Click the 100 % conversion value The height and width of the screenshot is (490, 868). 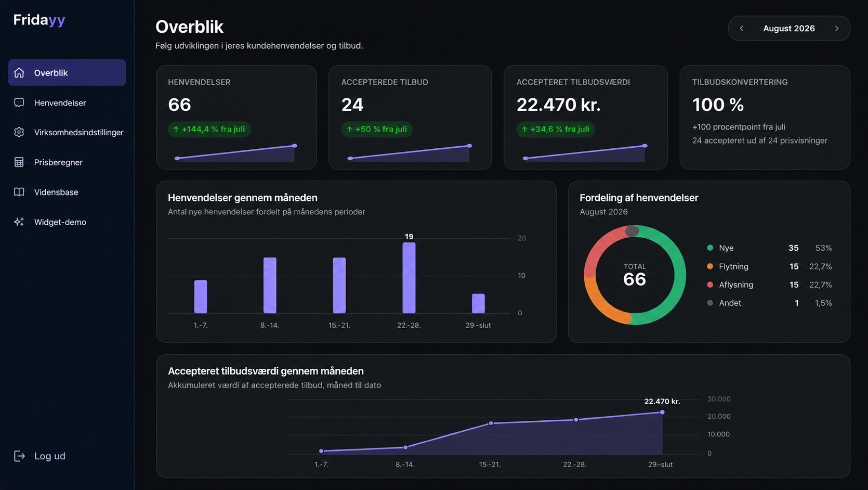718,105
